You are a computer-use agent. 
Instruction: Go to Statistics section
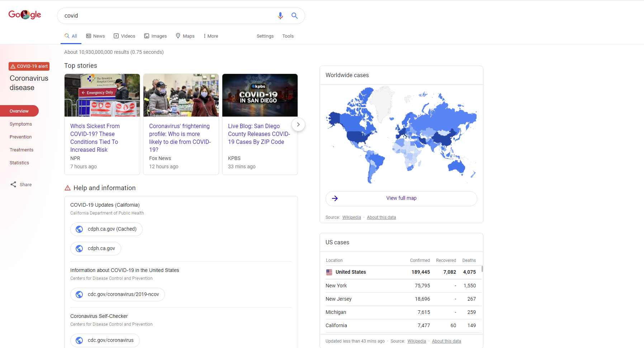pyautogui.click(x=19, y=163)
